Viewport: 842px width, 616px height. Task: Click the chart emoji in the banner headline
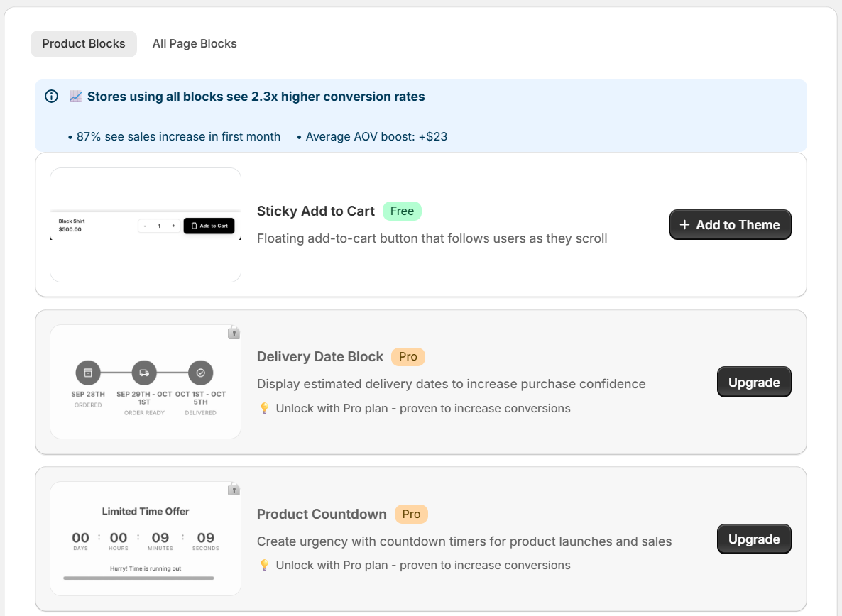[x=75, y=97]
